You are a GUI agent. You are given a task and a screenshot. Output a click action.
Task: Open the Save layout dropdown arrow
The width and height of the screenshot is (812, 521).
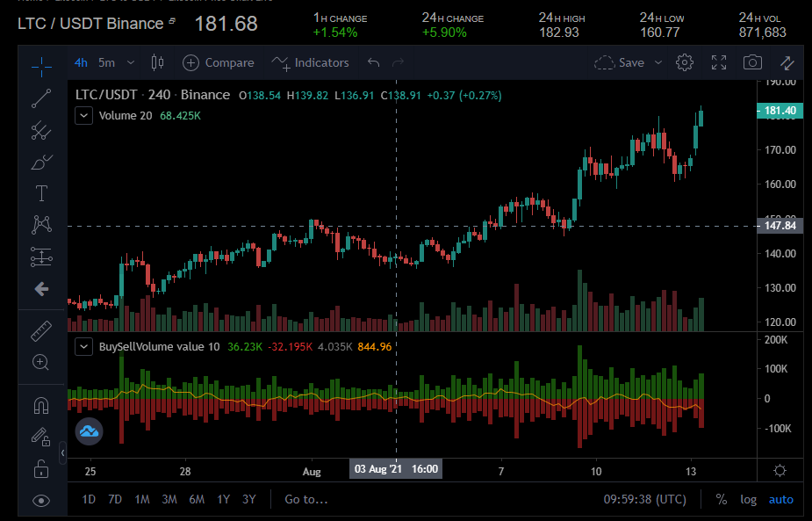pos(658,62)
